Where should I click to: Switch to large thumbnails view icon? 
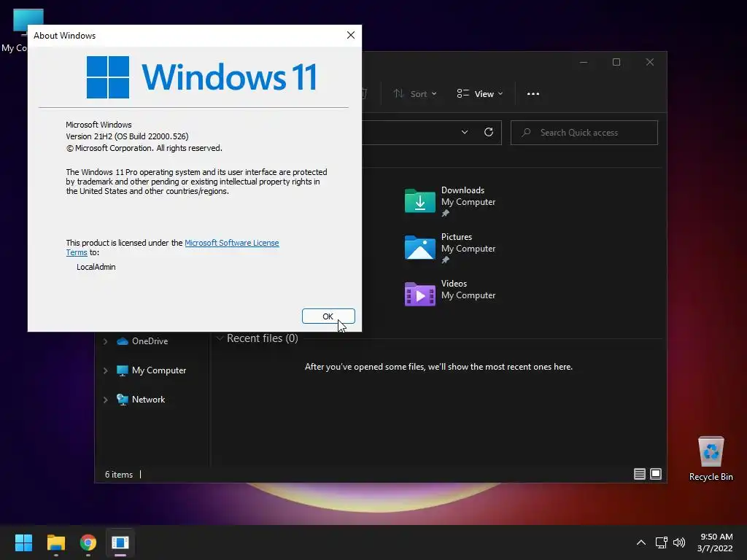point(656,474)
